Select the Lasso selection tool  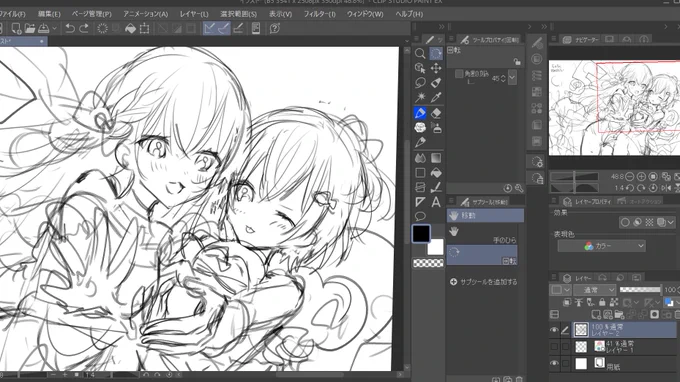420,82
